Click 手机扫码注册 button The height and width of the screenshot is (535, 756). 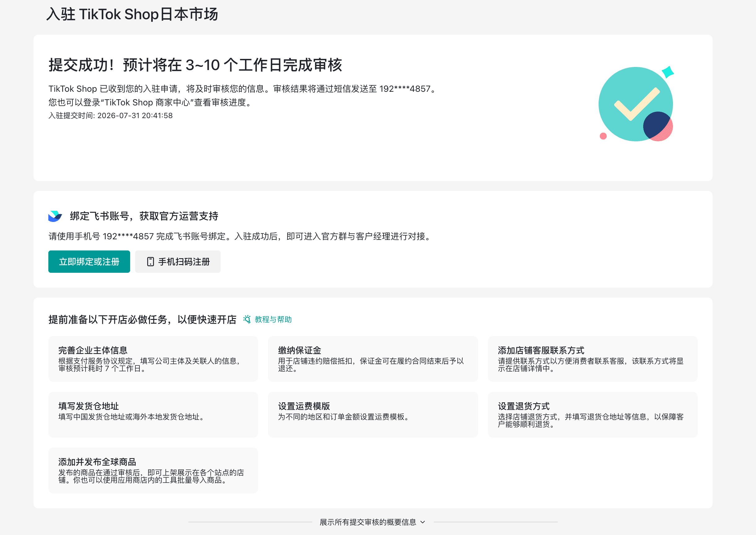178,262
